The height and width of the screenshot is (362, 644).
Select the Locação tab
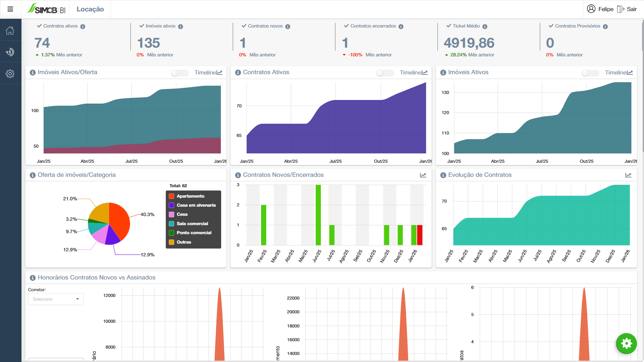[x=90, y=9]
